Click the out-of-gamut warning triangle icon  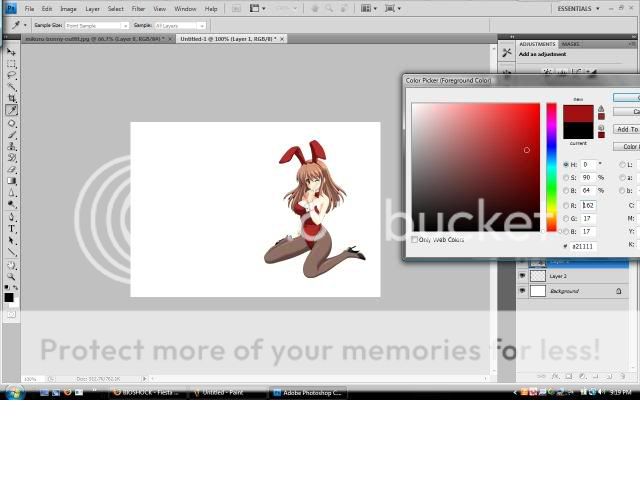pyautogui.click(x=601, y=109)
